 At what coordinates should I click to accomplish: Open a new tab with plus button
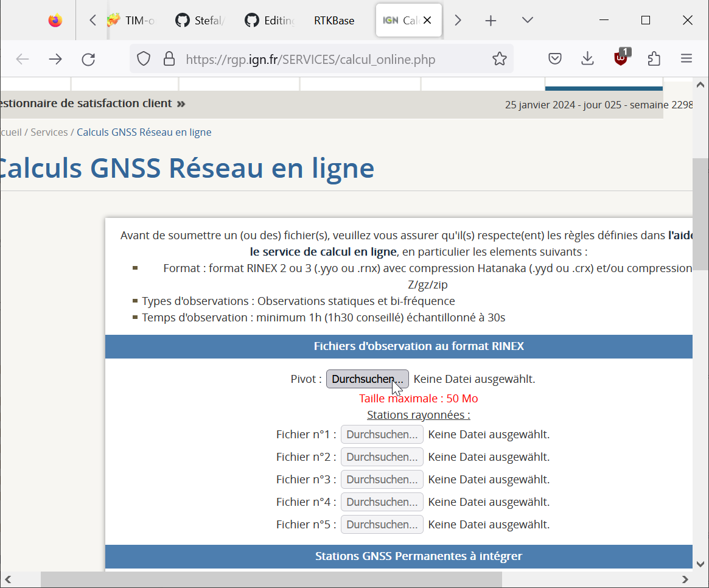[x=491, y=21]
